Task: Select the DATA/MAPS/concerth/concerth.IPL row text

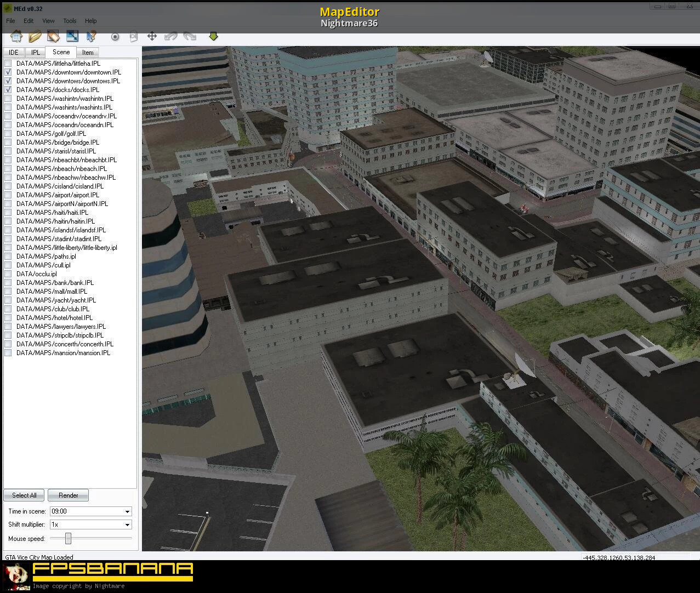Action: click(x=65, y=344)
